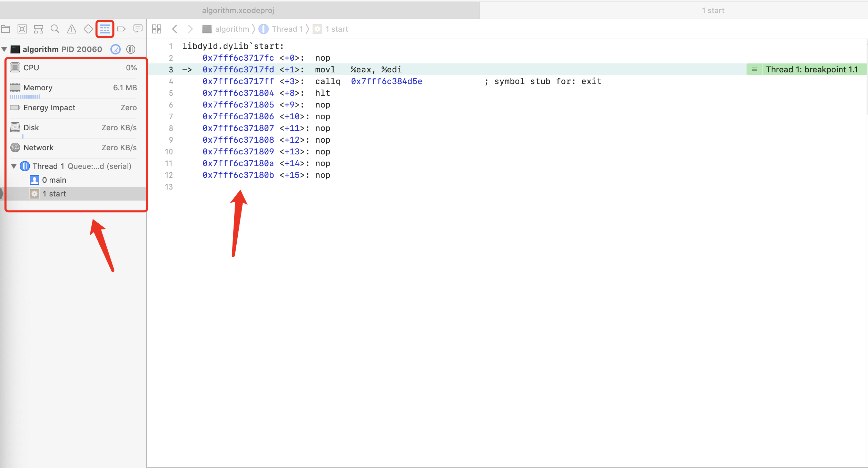Select the 0 main stack frame

54,180
